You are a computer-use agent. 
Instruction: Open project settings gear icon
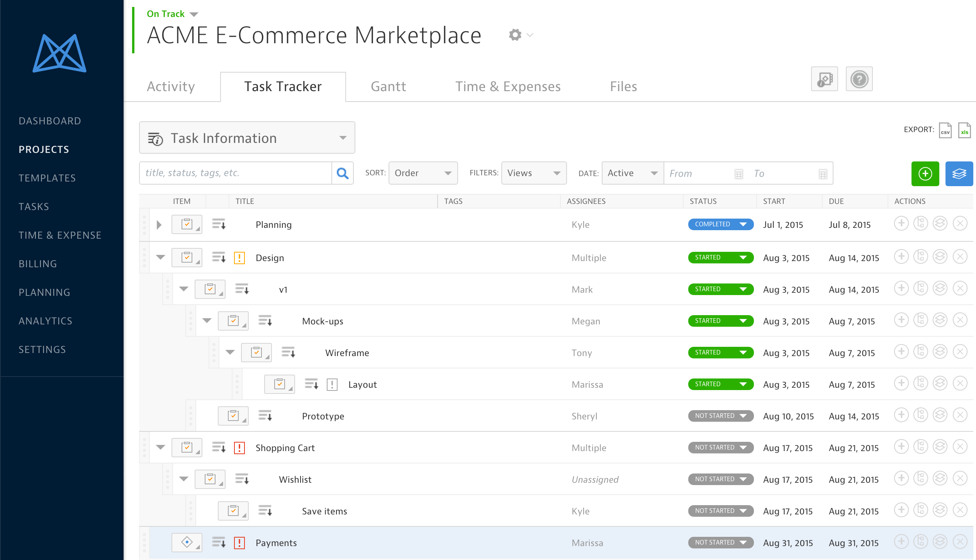pos(515,35)
